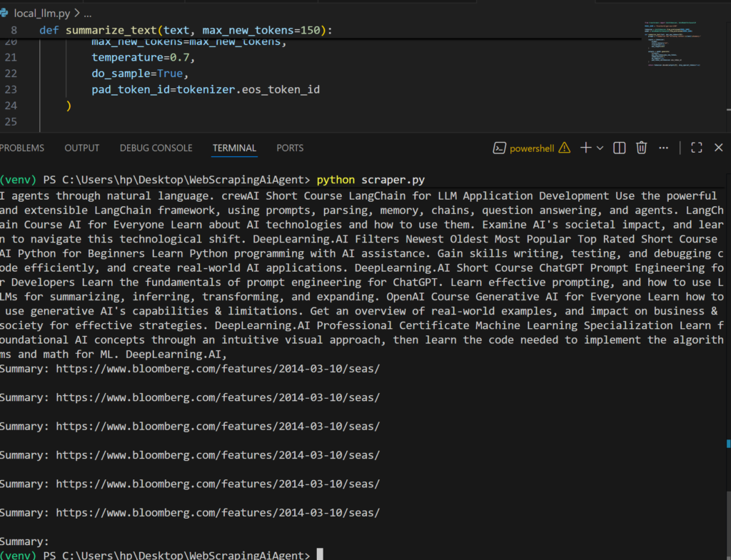Switch to the PROBLEMS tab
The height and width of the screenshot is (560, 731).
pos(21,148)
